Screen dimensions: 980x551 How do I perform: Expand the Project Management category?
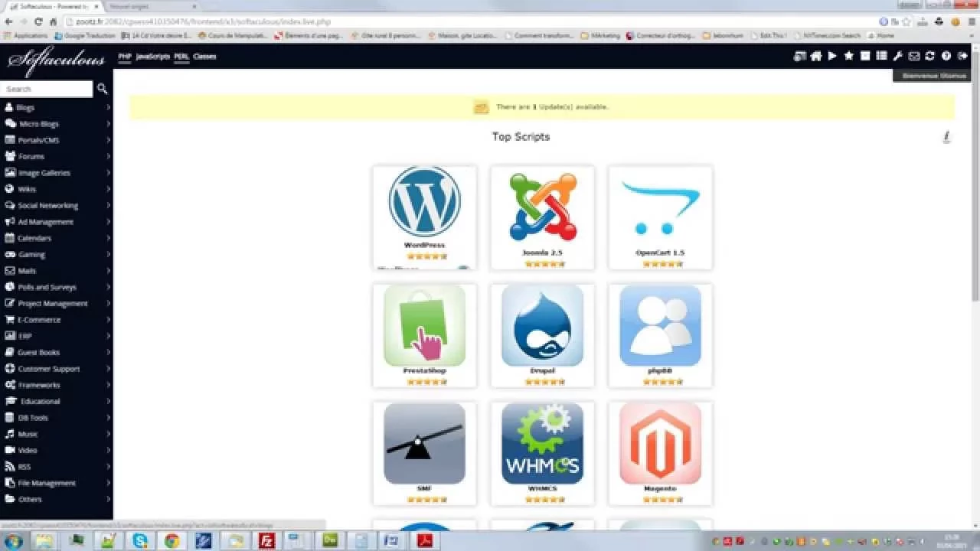coord(57,303)
